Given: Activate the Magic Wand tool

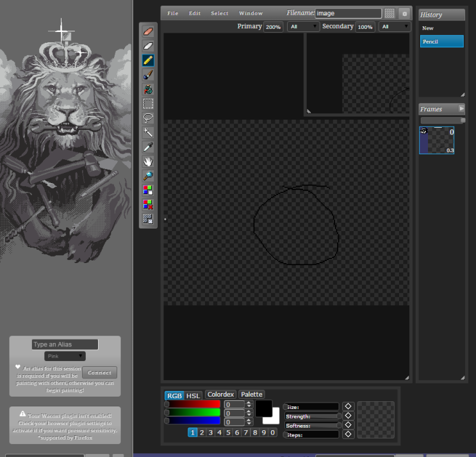Looking at the screenshot, I should (x=148, y=132).
